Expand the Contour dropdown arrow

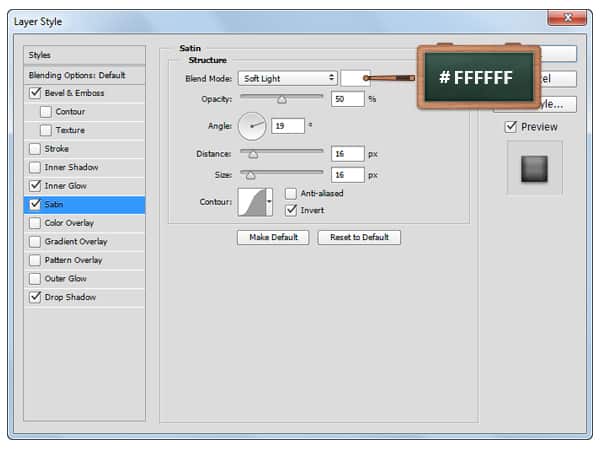(x=269, y=202)
